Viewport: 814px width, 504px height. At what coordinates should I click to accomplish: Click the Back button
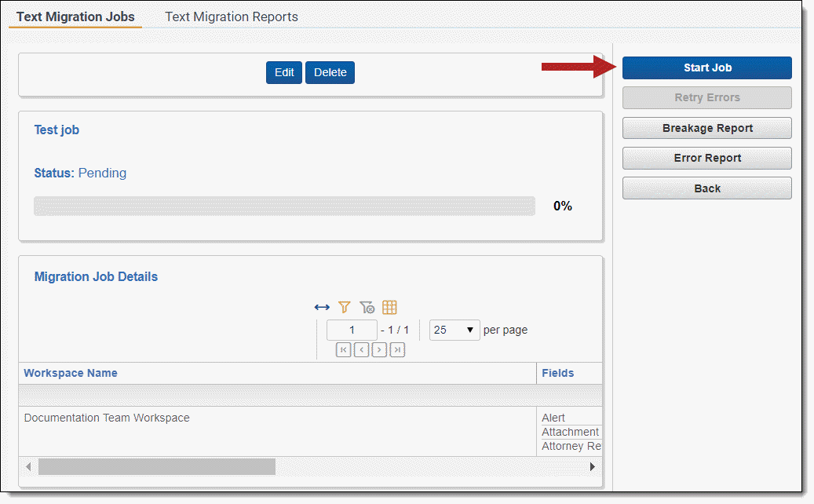coord(706,188)
